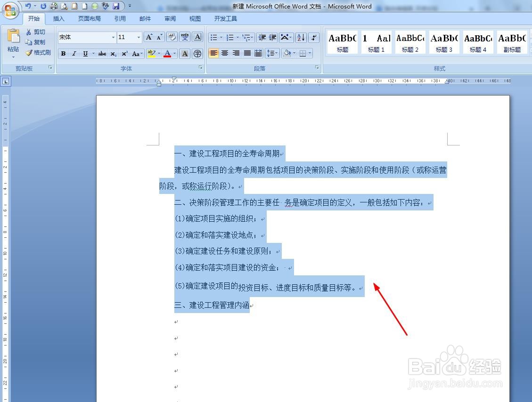The height and width of the screenshot is (402, 532).
Task: Toggle italic formatting
Action: pyautogui.click(x=74, y=54)
